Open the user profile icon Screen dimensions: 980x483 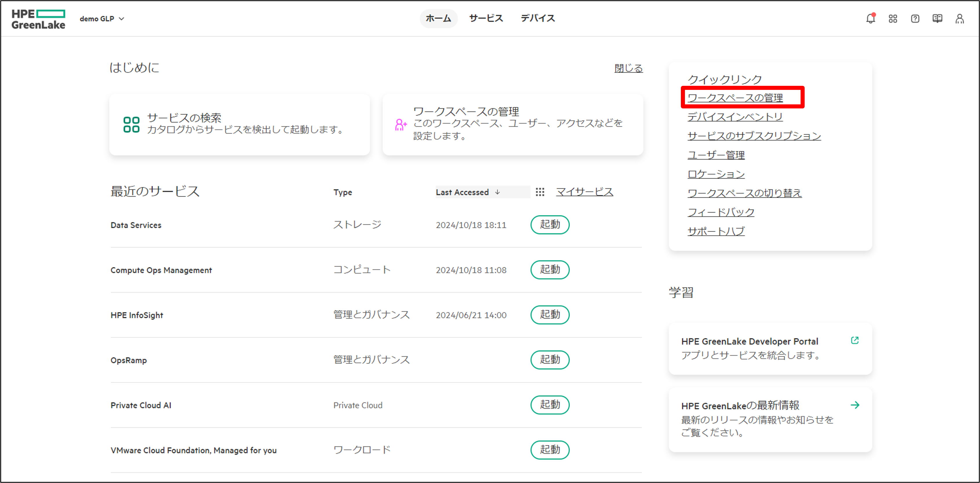click(x=959, y=19)
